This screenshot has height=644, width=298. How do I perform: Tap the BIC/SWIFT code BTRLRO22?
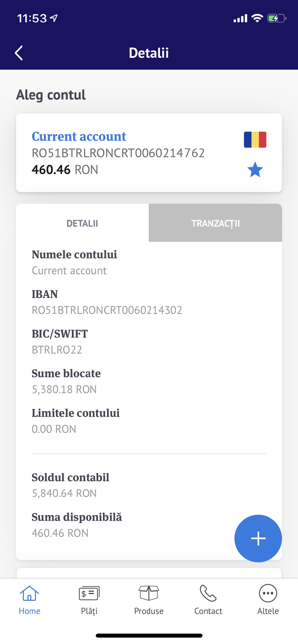(x=57, y=350)
